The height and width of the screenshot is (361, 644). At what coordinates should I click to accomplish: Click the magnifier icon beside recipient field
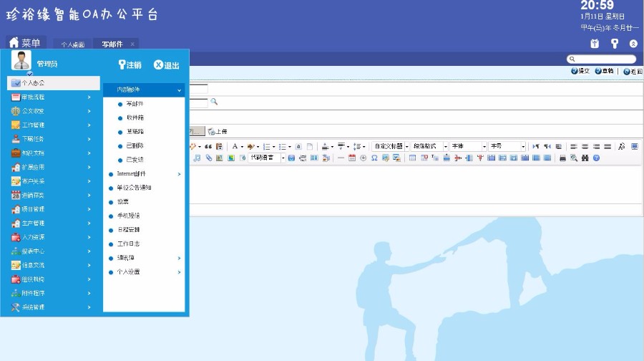click(x=214, y=102)
